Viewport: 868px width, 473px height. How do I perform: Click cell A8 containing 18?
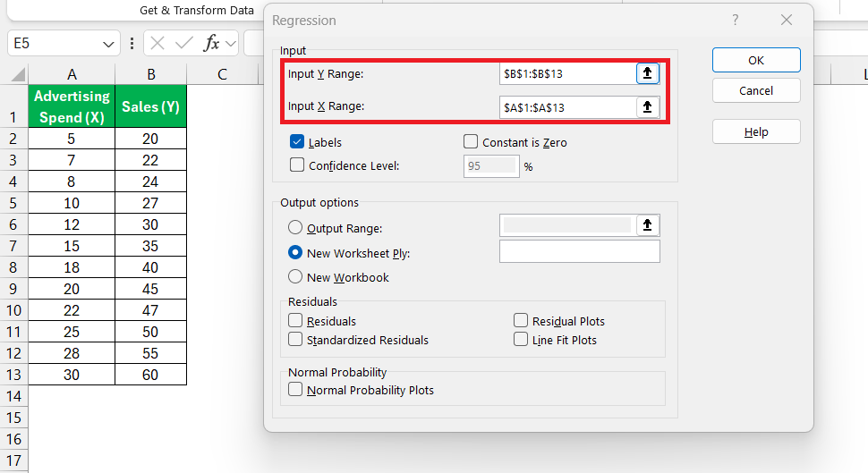(x=72, y=267)
